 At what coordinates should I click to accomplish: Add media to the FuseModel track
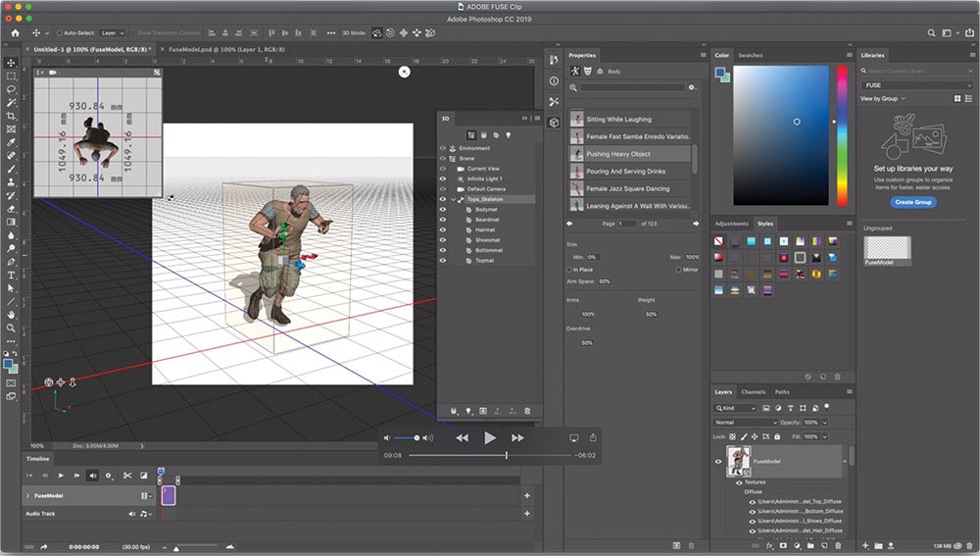(x=527, y=495)
